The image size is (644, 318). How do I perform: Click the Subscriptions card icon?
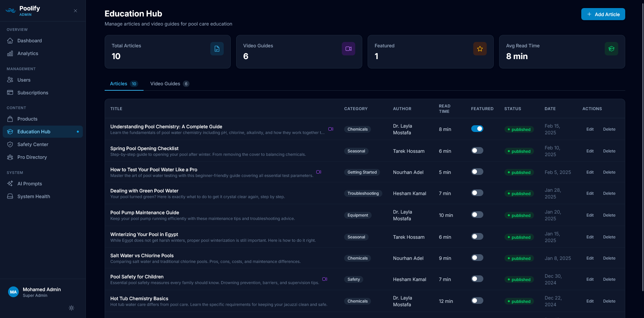click(10, 93)
